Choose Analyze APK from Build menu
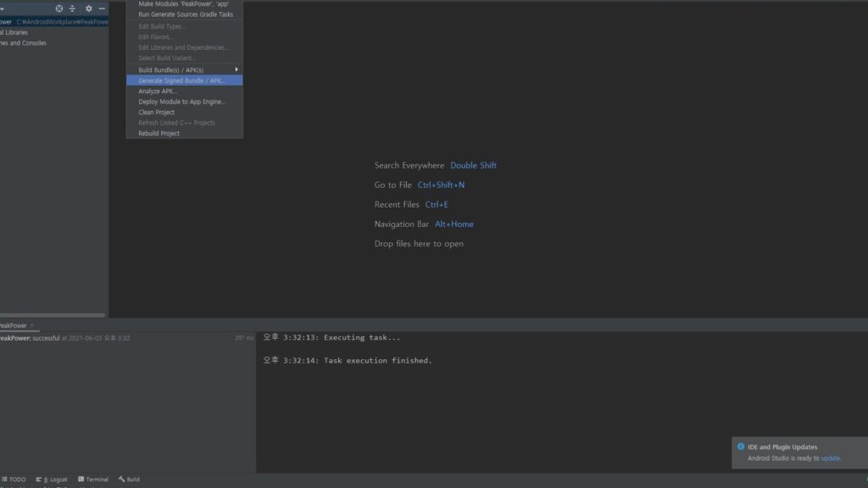The height and width of the screenshot is (488, 868). (x=158, y=91)
